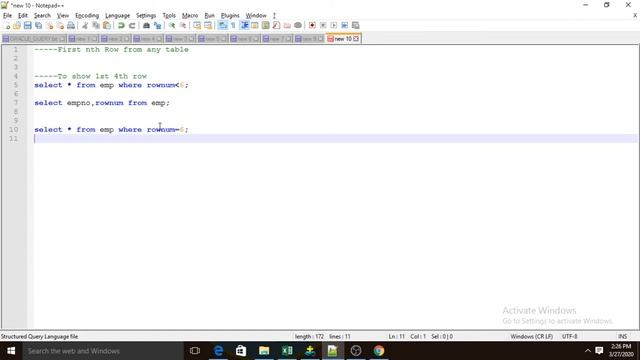Open the Replace toolbar icon
Viewport: 640px width, 360px height.
pyautogui.click(x=157, y=25)
